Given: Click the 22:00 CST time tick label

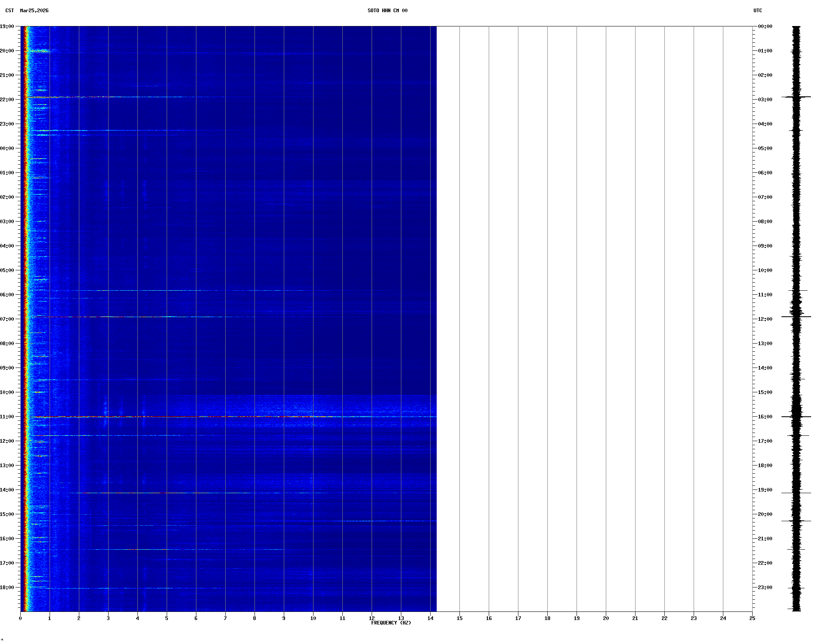Looking at the screenshot, I should [7, 100].
